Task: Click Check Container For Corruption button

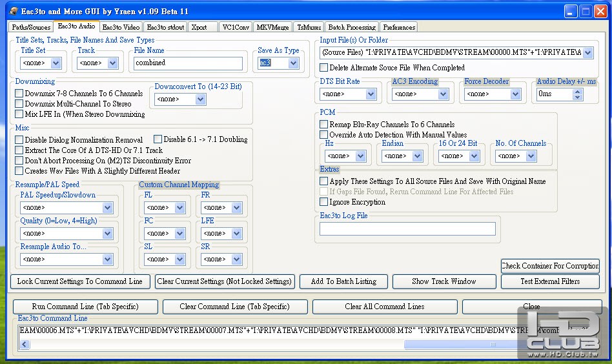Action: 550,266
